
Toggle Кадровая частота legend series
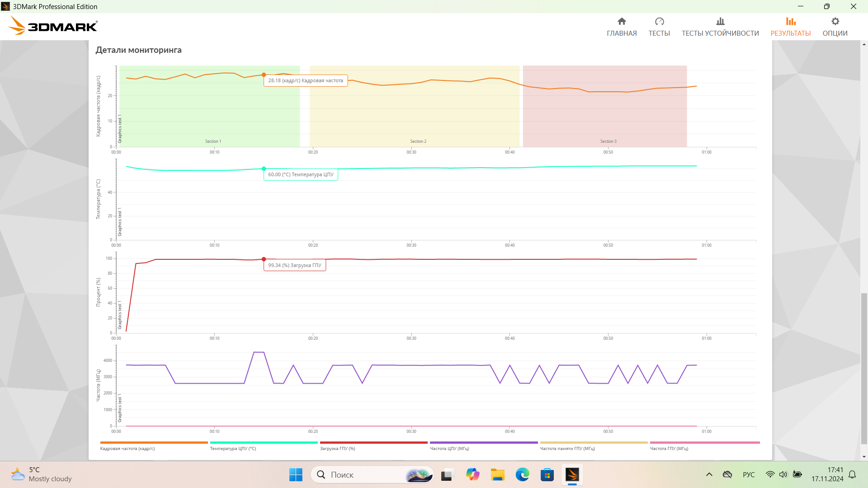pyautogui.click(x=127, y=449)
